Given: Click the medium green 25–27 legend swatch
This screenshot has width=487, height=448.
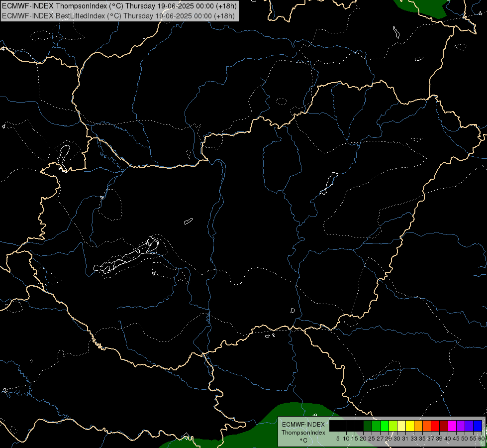Looking at the screenshot, I should coord(376,426).
